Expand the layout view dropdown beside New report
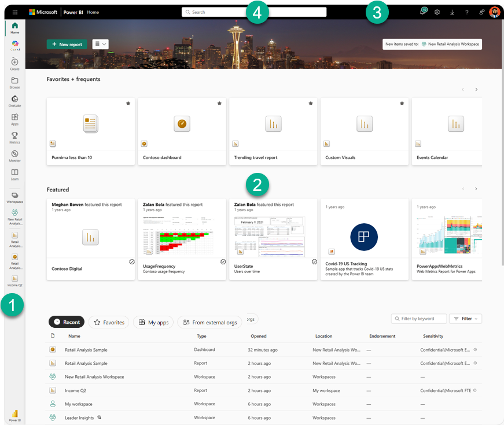 click(x=100, y=44)
